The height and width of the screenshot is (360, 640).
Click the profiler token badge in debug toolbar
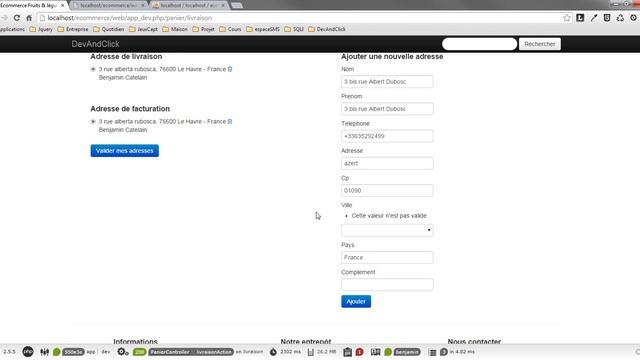[73, 352]
